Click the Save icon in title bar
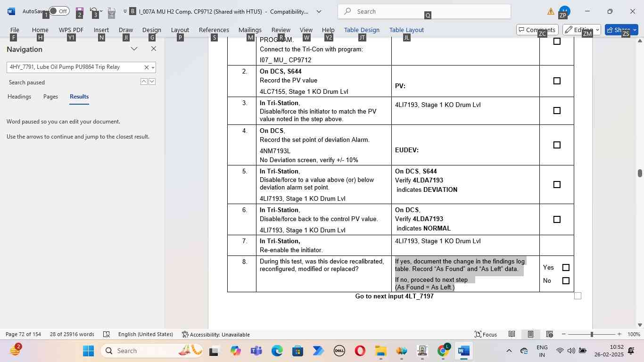This screenshot has height=362, width=644. click(x=79, y=11)
